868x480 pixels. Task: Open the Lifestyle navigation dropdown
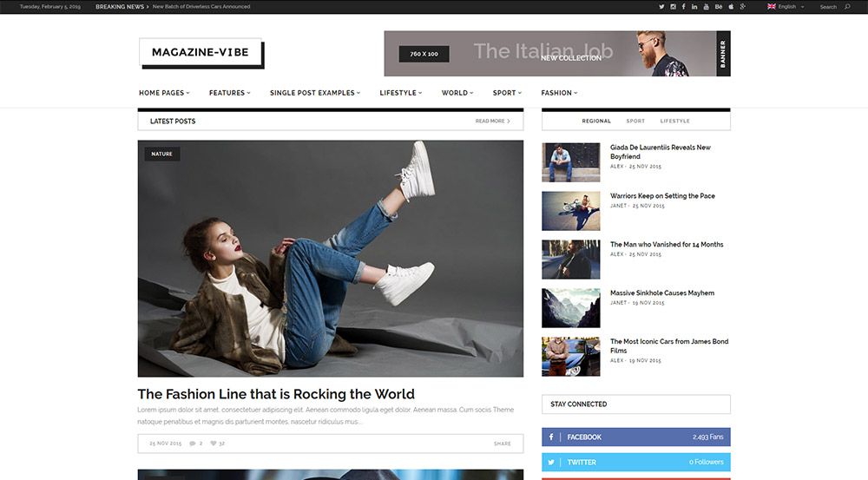pos(400,93)
